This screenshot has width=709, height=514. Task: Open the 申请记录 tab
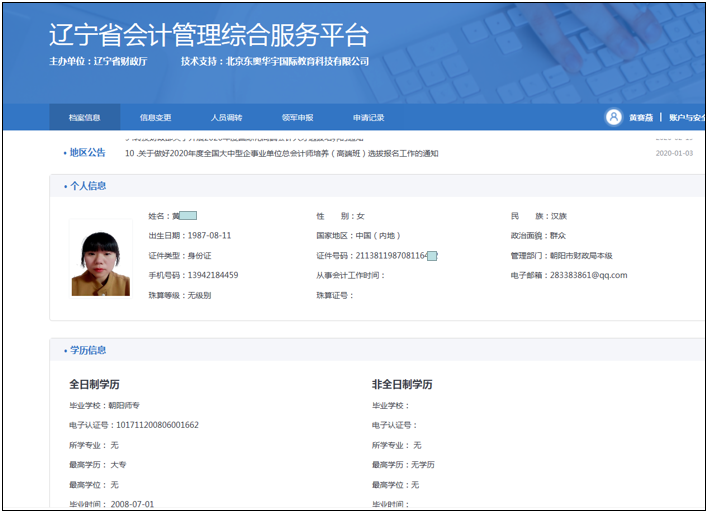click(368, 118)
